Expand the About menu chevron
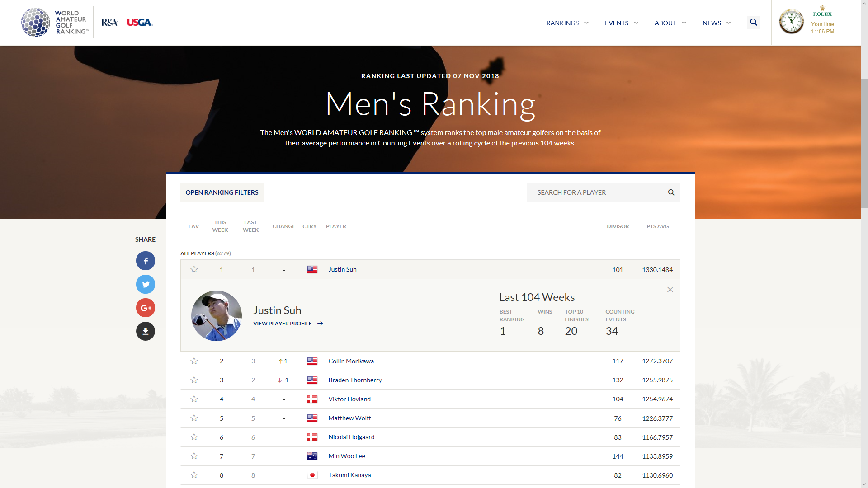 pos(684,23)
